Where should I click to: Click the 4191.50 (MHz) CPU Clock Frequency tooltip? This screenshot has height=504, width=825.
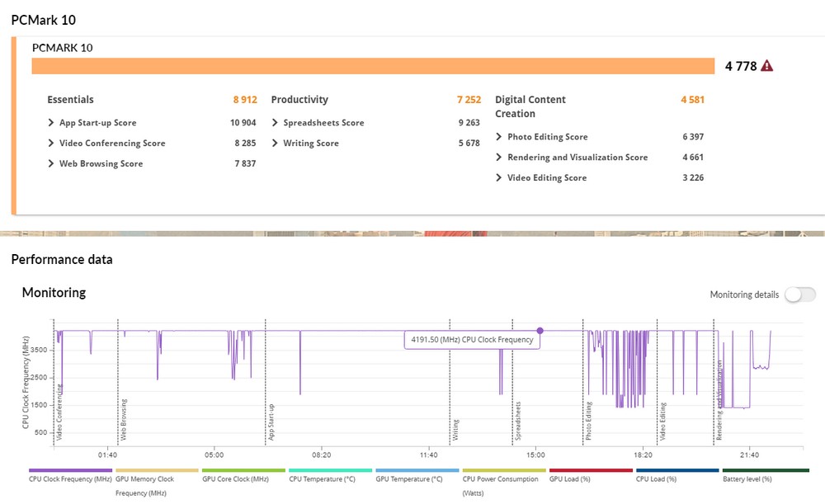point(472,340)
